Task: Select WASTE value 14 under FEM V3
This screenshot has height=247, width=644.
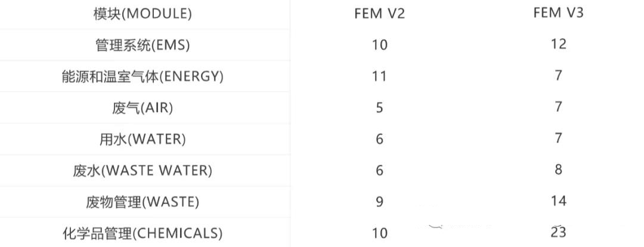Action: [x=558, y=201]
